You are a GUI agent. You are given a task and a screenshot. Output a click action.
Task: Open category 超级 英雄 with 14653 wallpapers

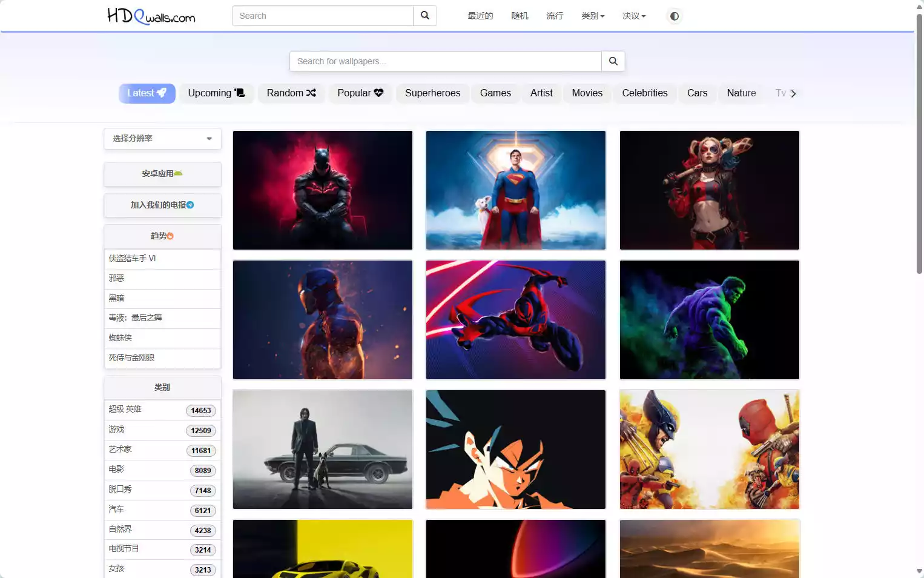(x=162, y=410)
